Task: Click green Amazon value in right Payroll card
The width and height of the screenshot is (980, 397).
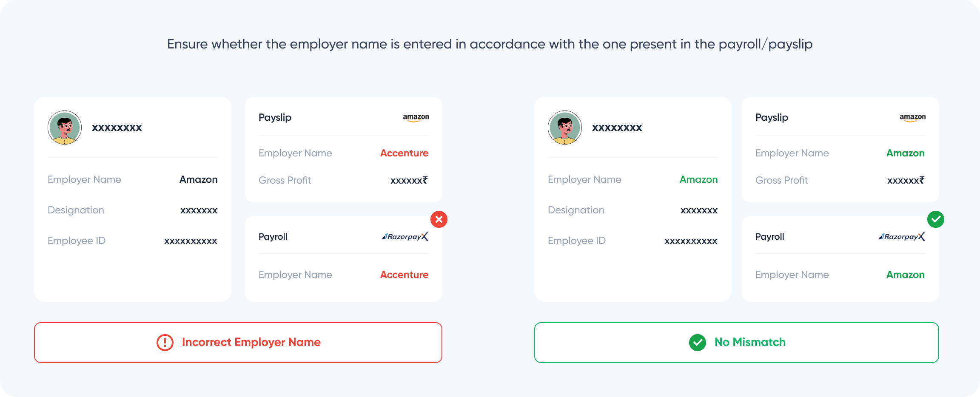Action: pos(905,275)
